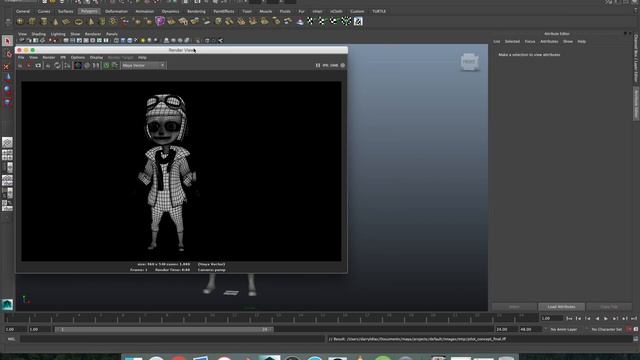Open render settings from Render View toolbar
This screenshot has height=360, width=640.
(x=67, y=65)
